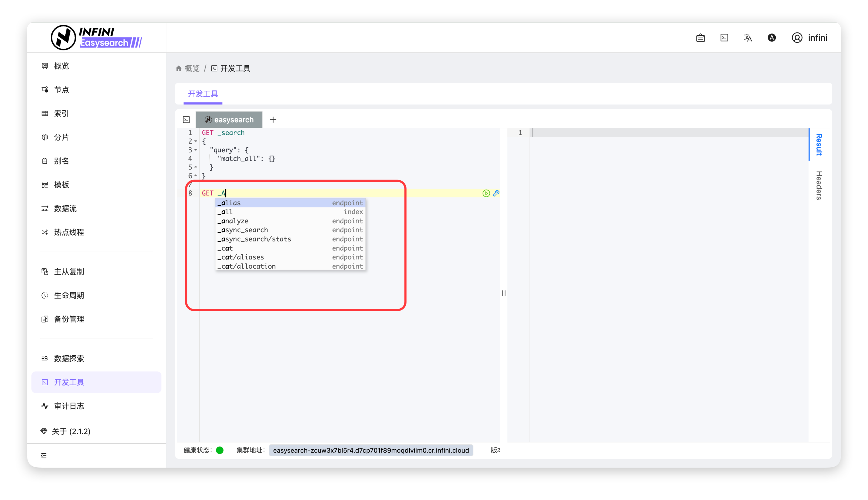Open 数据探索 in the sidebar
Viewport: 868px width, 500px height.
coord(69,359)
